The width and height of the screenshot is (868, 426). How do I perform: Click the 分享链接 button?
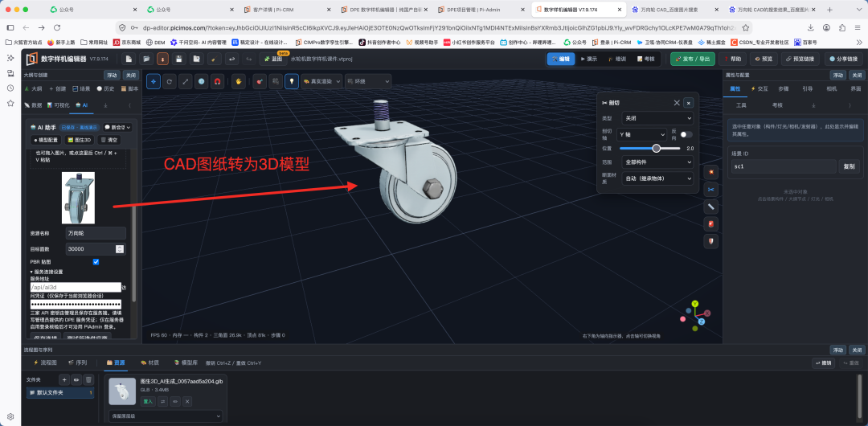(844, 59)
